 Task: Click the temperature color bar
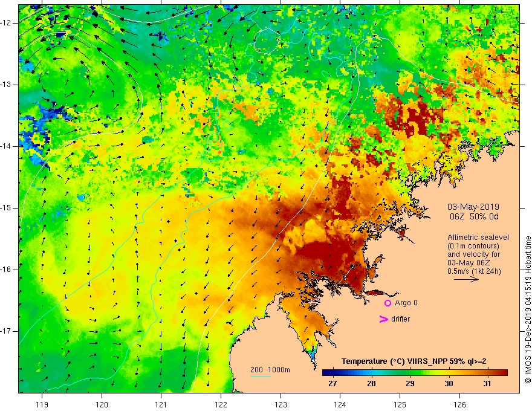415,373
